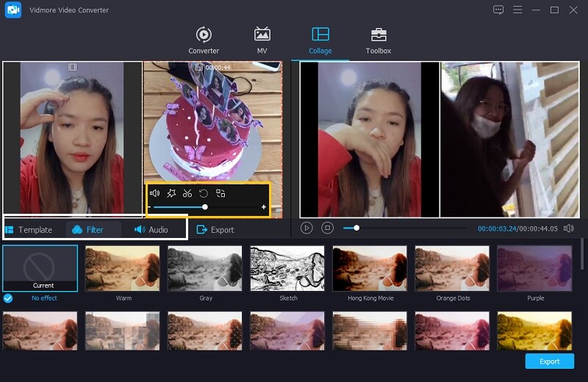Switch to the Template panel

29,230
